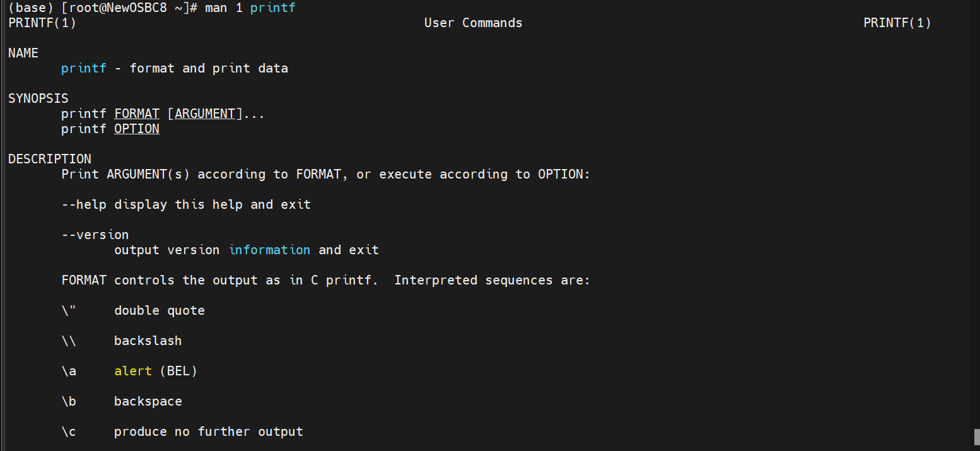Image resolution: width=980 pixels, height=451 pixels.
Task: Click the 'backslash' escape description
Action: tap(148, 341)
